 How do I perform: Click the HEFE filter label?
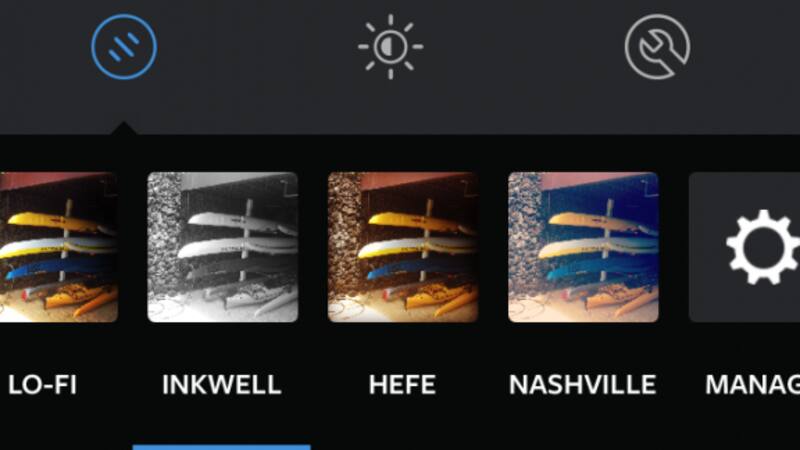[402, 385]
